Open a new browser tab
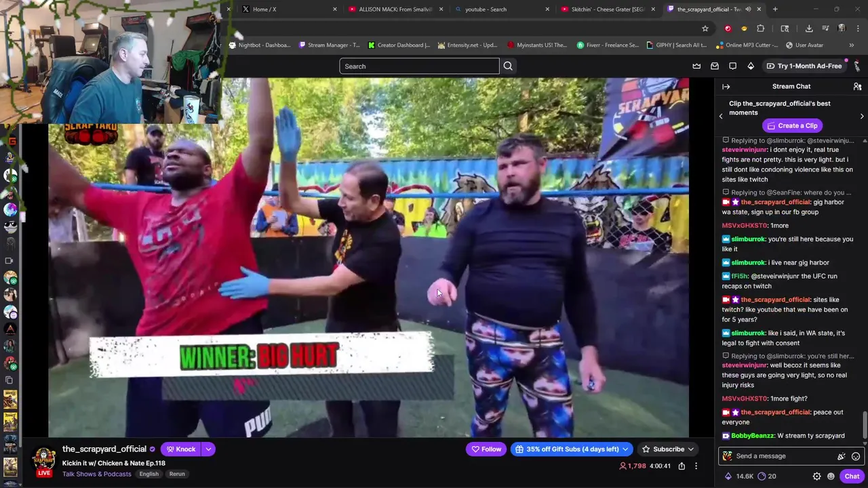Image resolution: width=868 pixels, height=488 pixels. pos(775,9)
